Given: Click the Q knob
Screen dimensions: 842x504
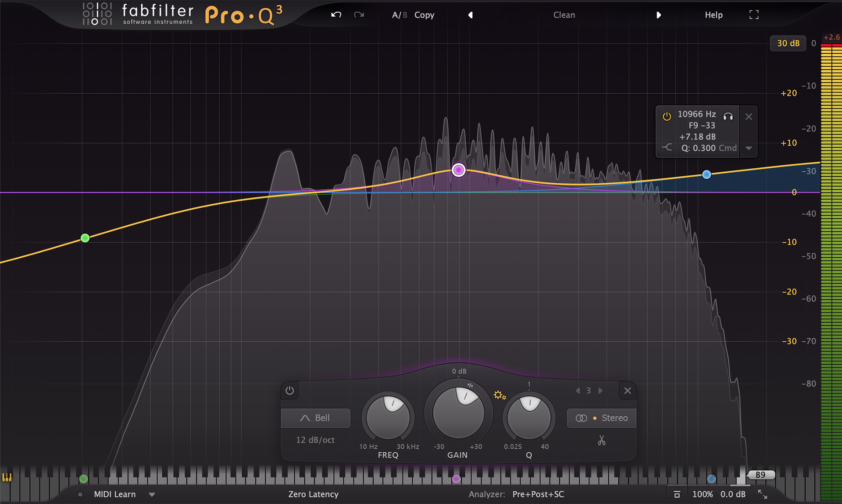Looking at the screenshot, I should (529, 417).
